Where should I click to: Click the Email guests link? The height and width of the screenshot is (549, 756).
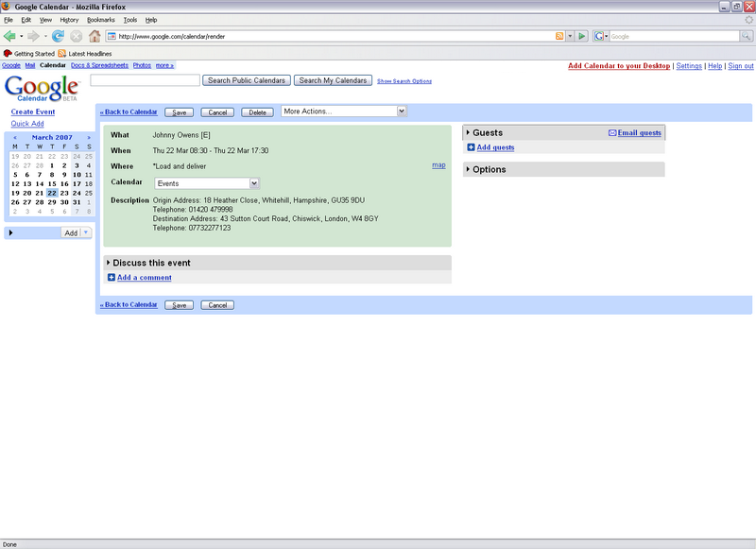click(x=639, y=133)
